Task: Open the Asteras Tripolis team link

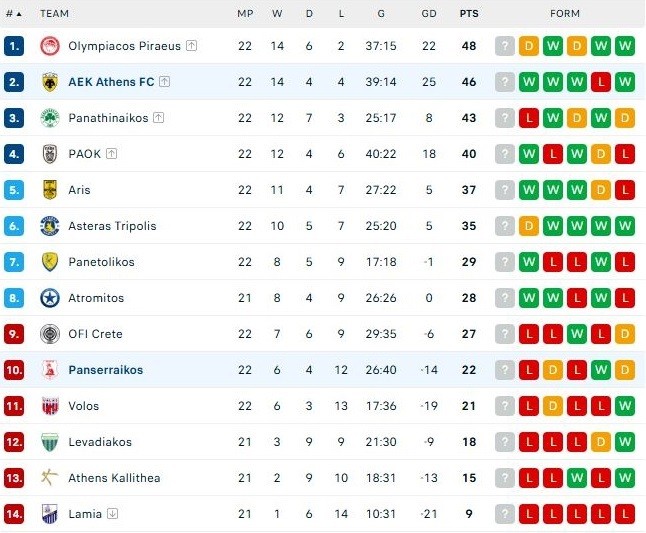Action: click(112, 226)
